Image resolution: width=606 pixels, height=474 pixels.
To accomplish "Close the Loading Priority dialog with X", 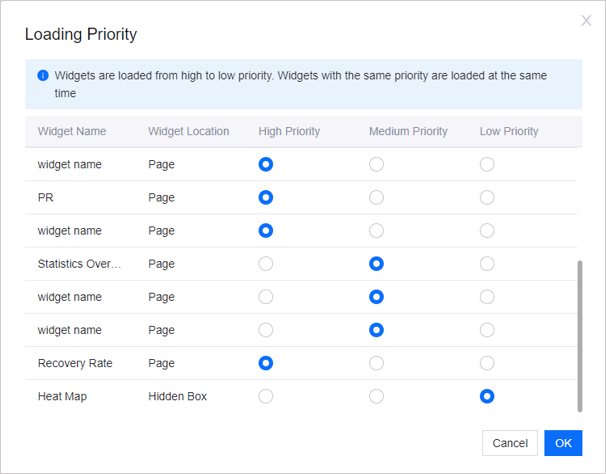I will pyautogui.click(x=586, y=21).
